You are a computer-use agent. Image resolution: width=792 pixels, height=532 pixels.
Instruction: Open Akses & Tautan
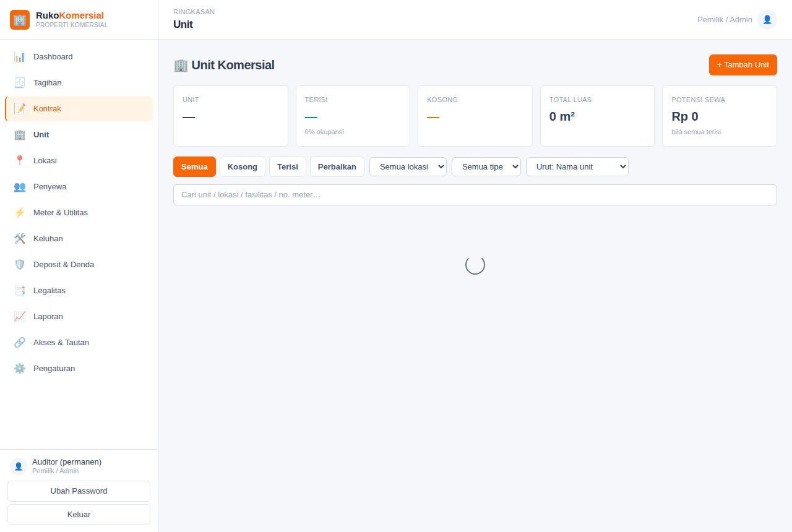pyautogui.click(x=79, y=343)
